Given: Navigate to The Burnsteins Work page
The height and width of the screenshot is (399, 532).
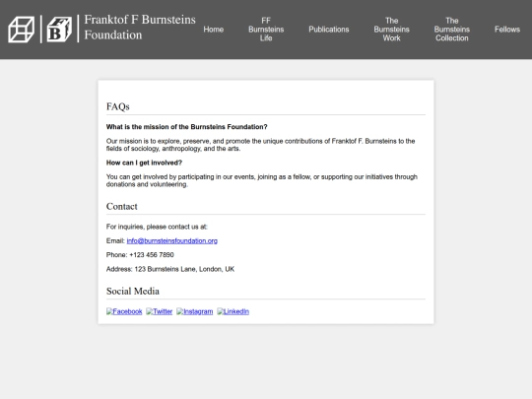Looking at the screenshot, I should 391,30.
